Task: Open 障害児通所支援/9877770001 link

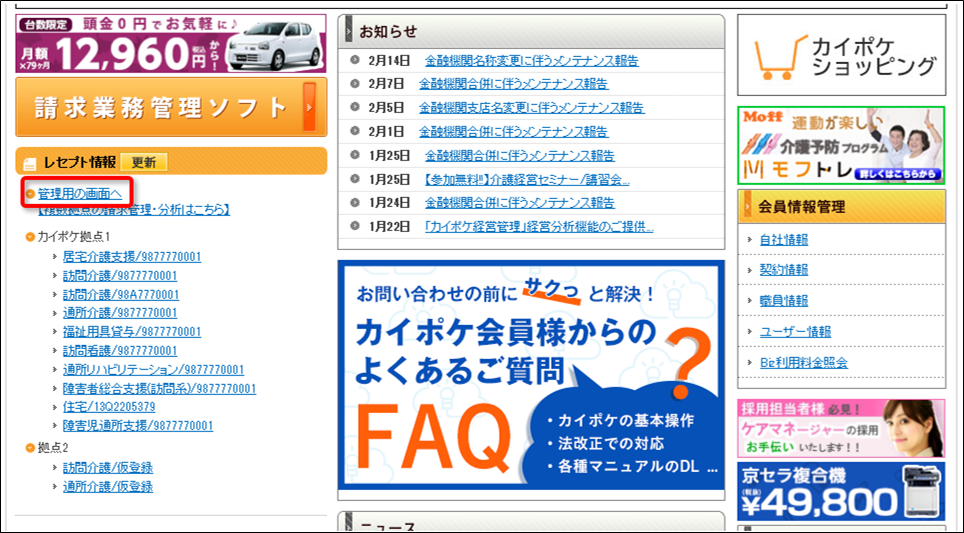Action: [138, 425]
